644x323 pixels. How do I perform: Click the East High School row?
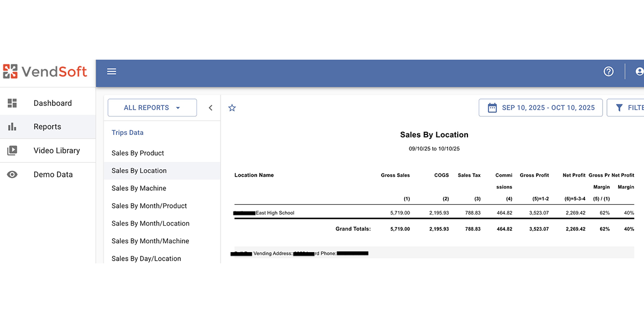point(275,213)
